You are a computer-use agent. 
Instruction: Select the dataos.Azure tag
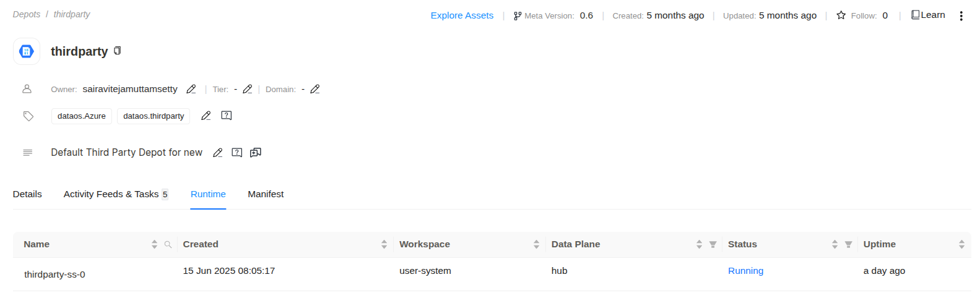(82, 116)
